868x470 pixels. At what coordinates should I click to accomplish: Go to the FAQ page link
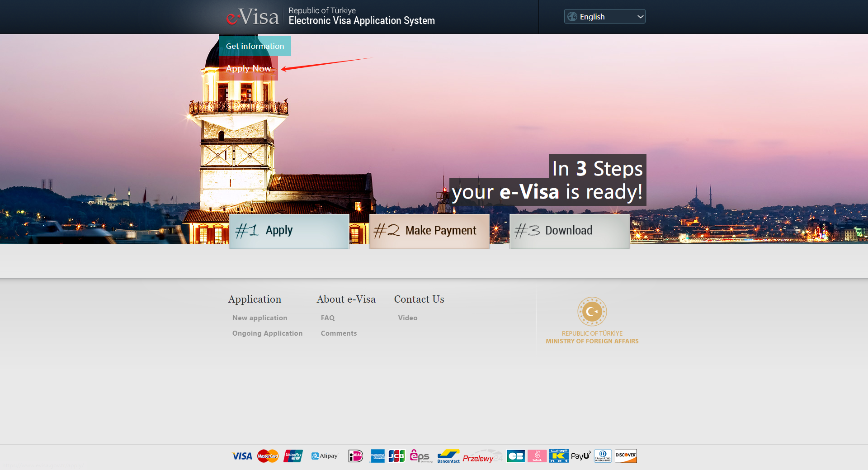[x=328, y=318]
